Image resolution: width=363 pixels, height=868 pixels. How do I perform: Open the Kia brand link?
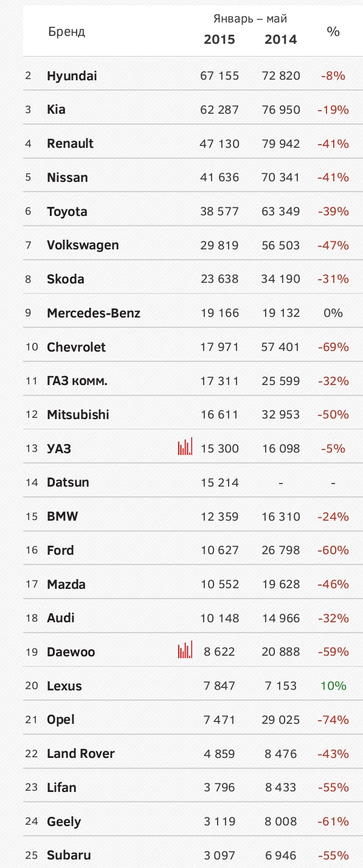[56, 109]
